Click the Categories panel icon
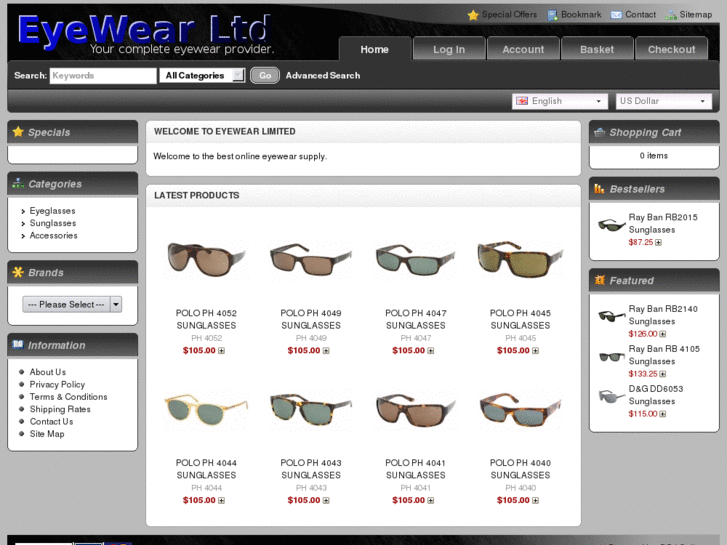The width and height of the screenshot is (727, 545). (x=18, y=183)
